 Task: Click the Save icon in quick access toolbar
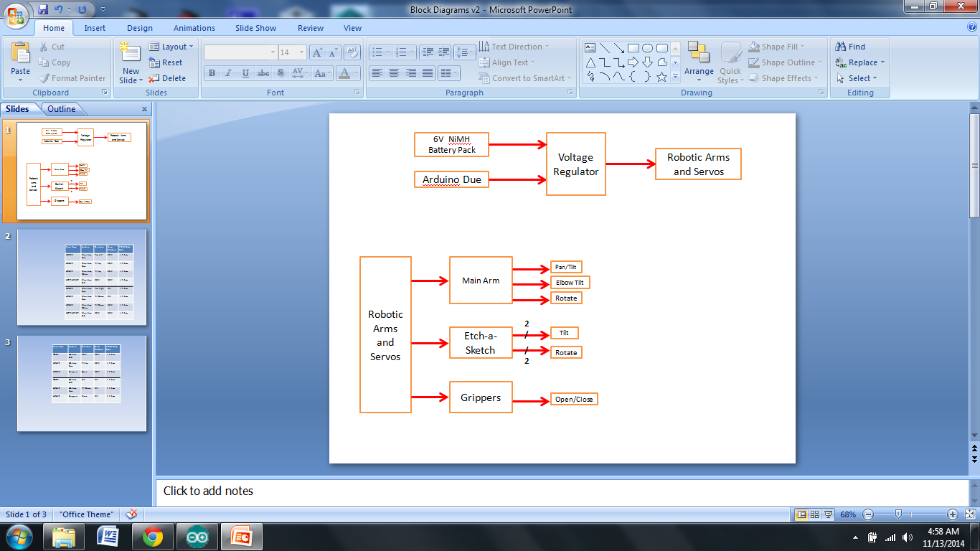click(44, 9)
